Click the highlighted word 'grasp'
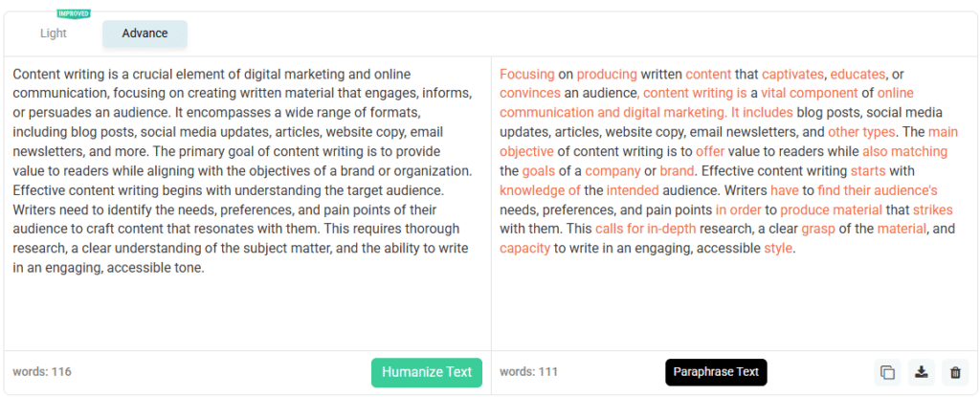Screen dimensions: 980x397 pos(818,229)
